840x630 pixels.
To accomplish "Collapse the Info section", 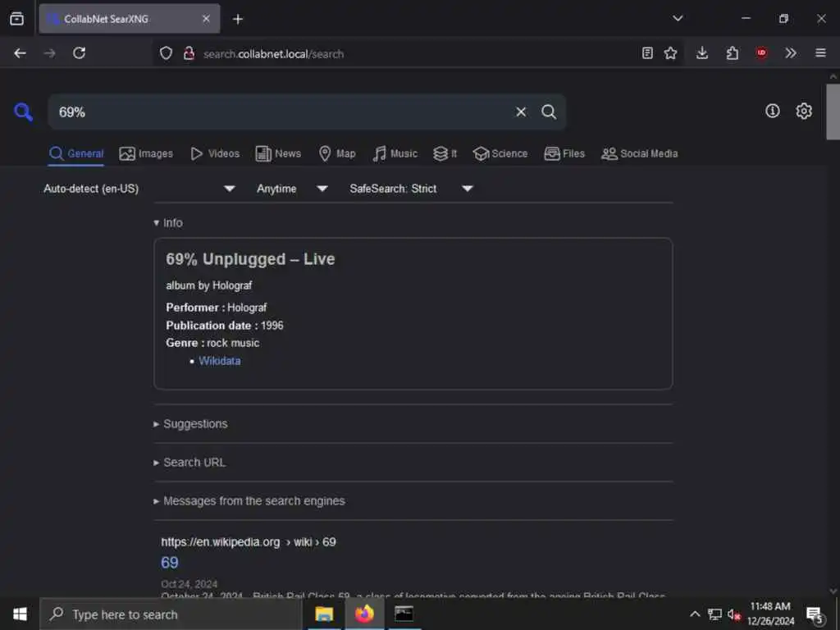I will [168, 223].
